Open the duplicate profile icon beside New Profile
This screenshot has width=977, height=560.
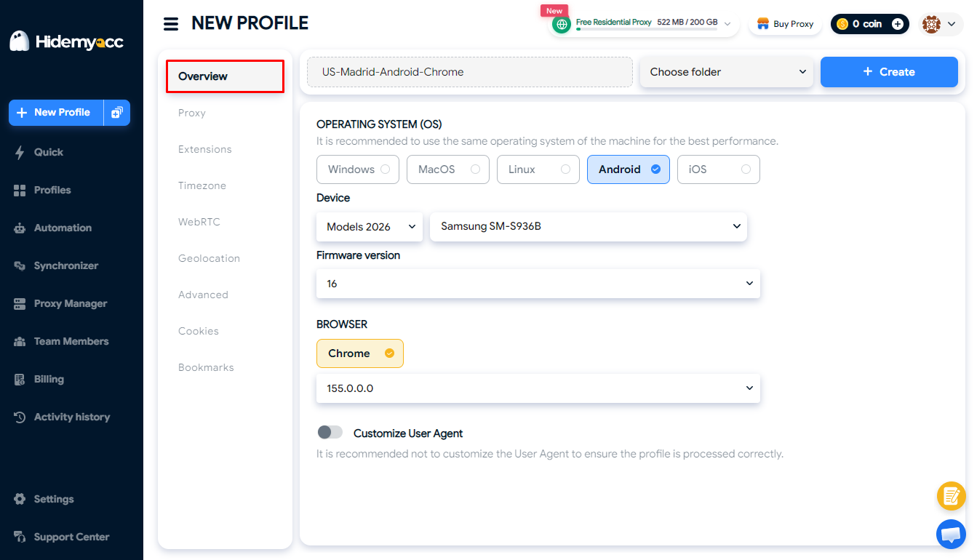point(117,113)
